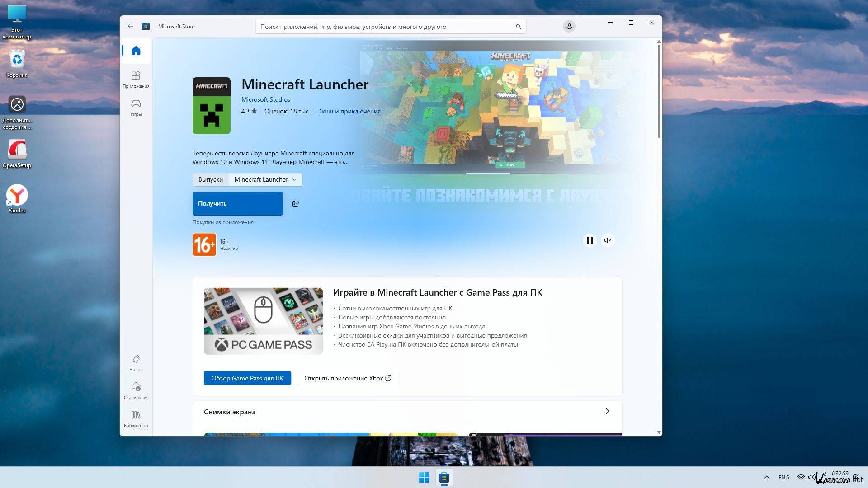This screenshot has width=868, height=488.
Task: Go to the Home sidebar icon
Action: click(x=136, y=51)
